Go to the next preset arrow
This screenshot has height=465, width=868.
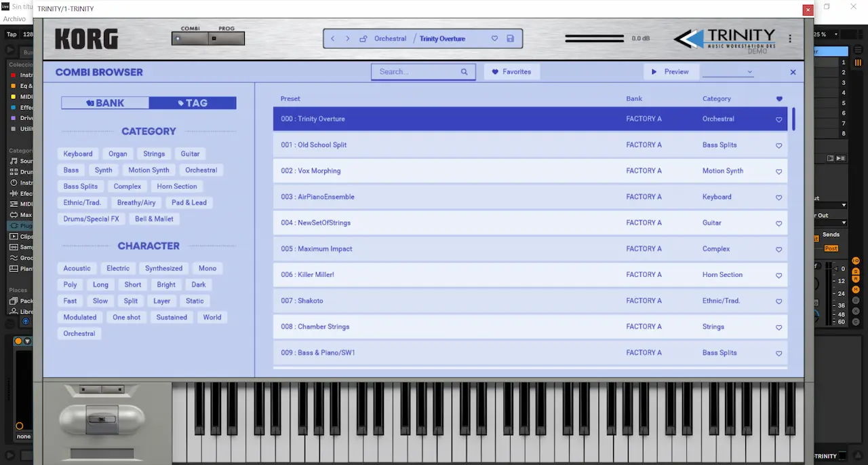point(348,39)
